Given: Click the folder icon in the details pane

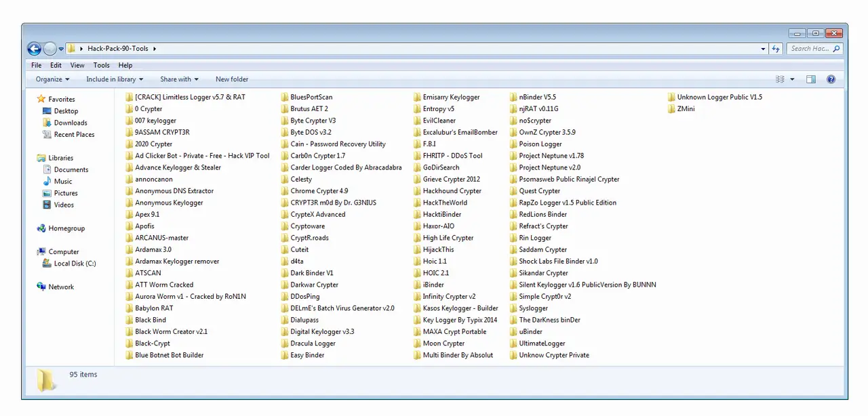Looking at the screenshot, I should point(45,379).
